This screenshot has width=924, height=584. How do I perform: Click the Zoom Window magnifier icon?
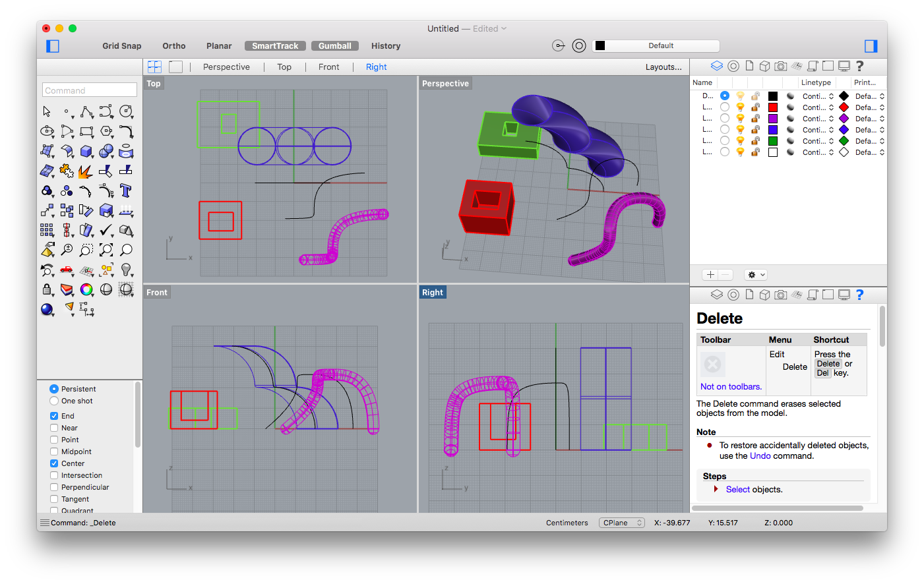click(x=86, y=250)
